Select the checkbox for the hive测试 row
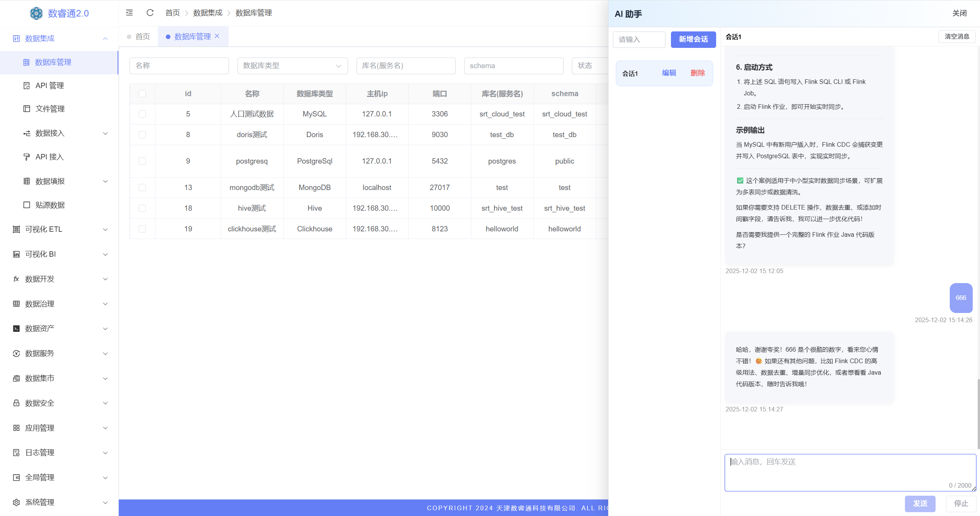The height and width of the screenshot is (516, 980). point(142,208)
